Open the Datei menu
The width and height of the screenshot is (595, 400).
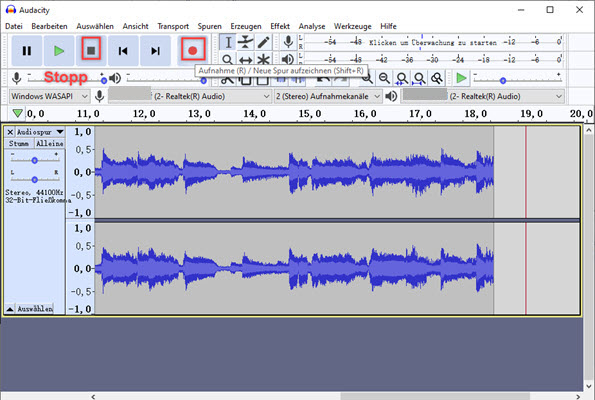14,26
